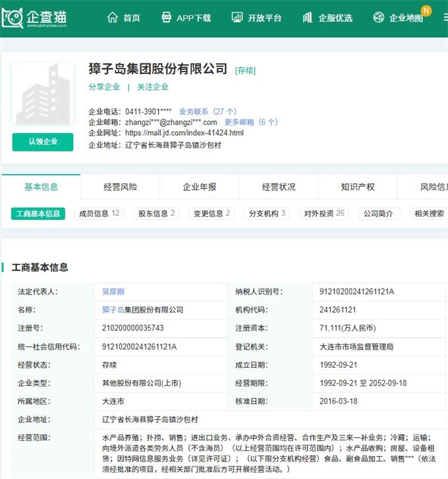Screen dimensions: 448x479
Task: Click legal representative 吴厚刚 link
Action: pyautogui.click(x=113, y=292)
